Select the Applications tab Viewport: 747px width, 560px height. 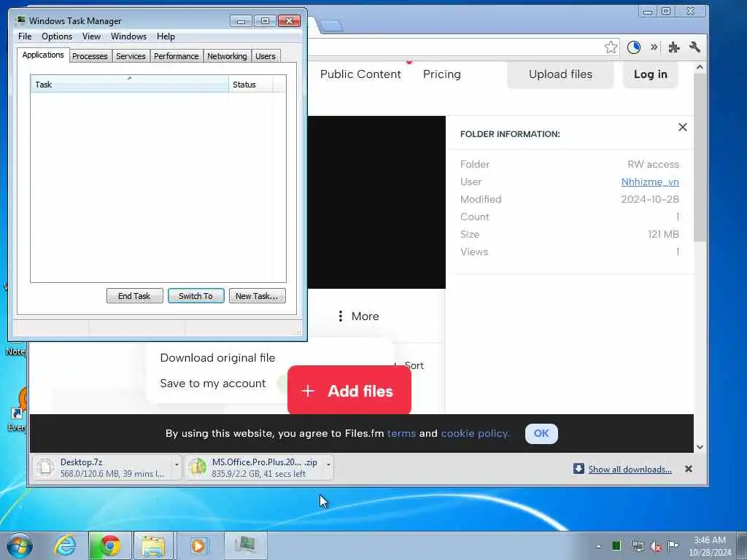tap(43, 55)
